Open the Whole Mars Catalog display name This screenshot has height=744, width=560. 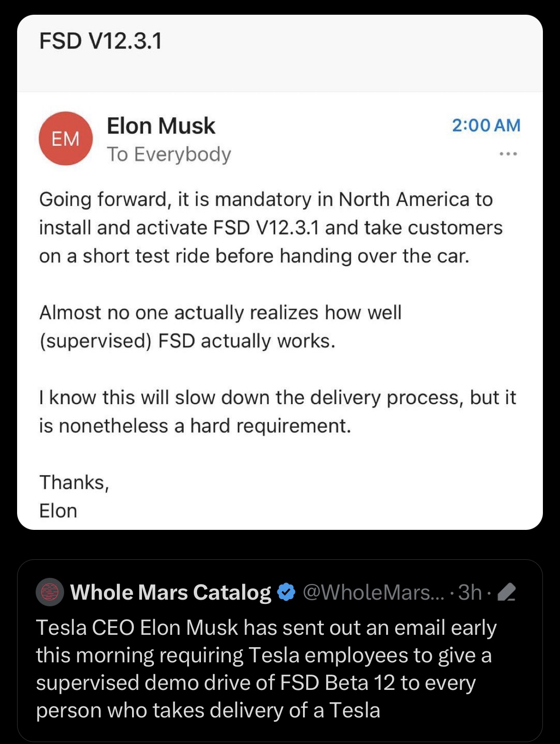pos(171,593)
